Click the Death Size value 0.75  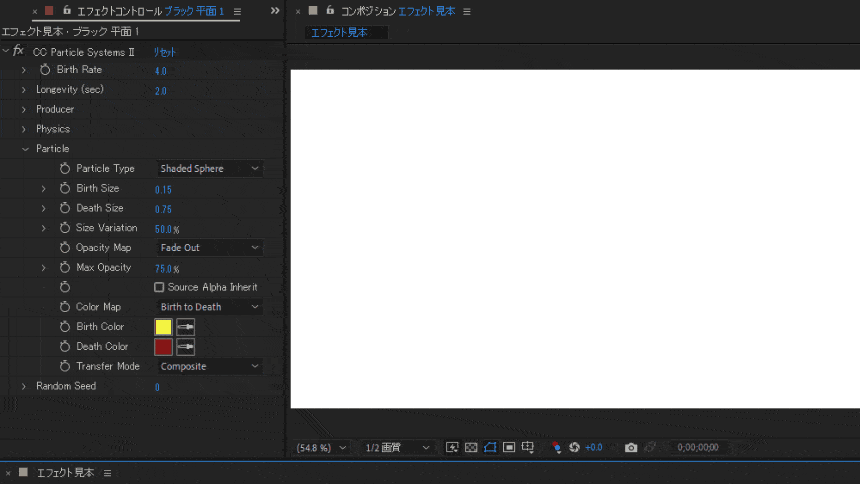[163, 209]
